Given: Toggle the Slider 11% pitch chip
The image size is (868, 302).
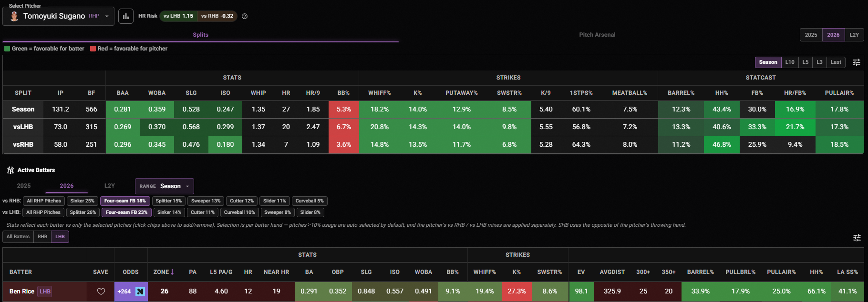Looking at the screenshot, I should click(274, 201).
